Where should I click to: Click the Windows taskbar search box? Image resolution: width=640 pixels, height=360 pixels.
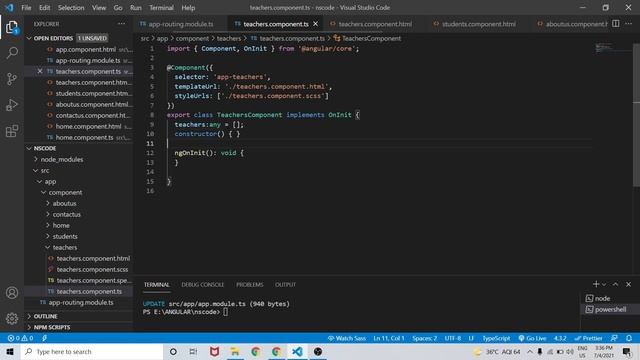click(92, 352)
